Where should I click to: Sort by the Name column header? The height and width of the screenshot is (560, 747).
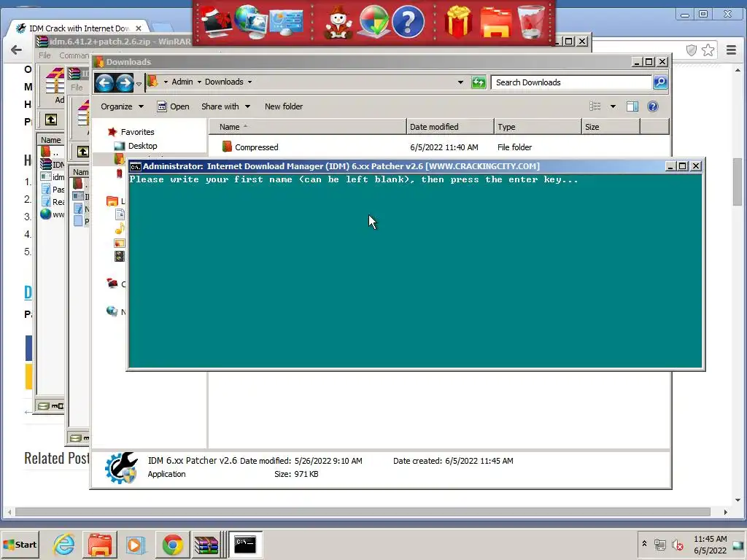pos(307,127)
